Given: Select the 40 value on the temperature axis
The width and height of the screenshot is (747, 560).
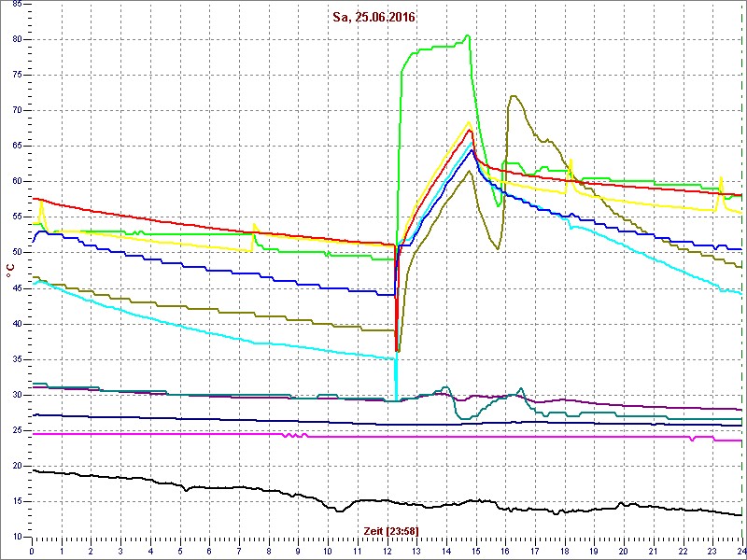Looking at the screenshot, I should pyautogui.click(x=16, y=324).
